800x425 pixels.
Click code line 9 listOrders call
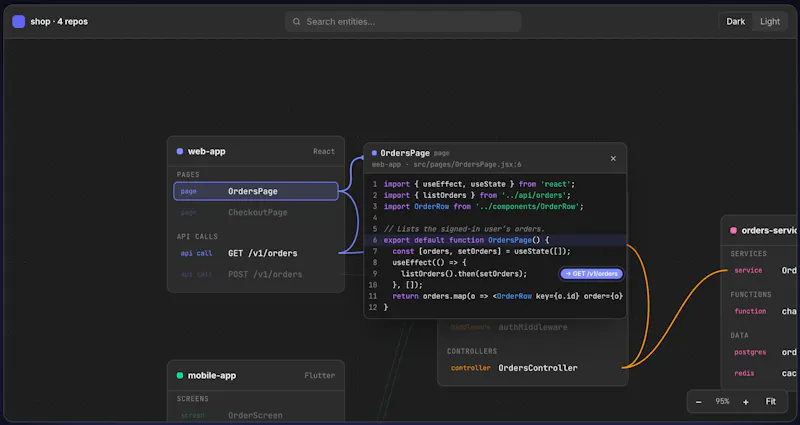464,273
